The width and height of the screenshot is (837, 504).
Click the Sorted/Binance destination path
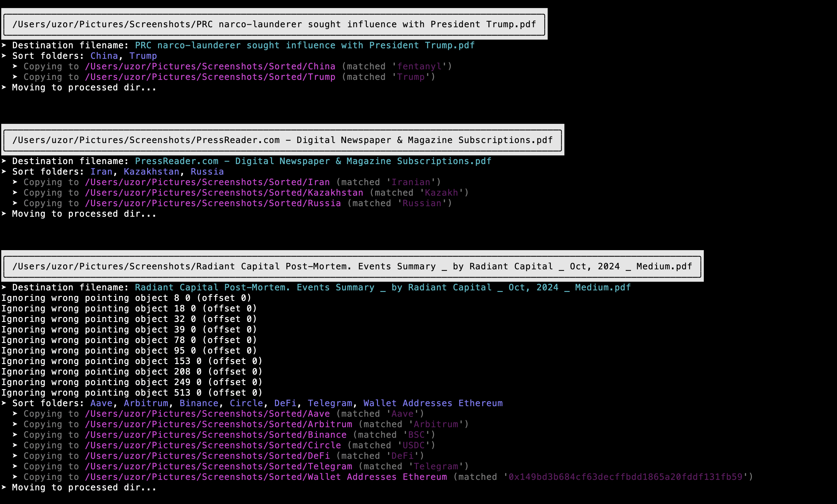coord(216,435)
